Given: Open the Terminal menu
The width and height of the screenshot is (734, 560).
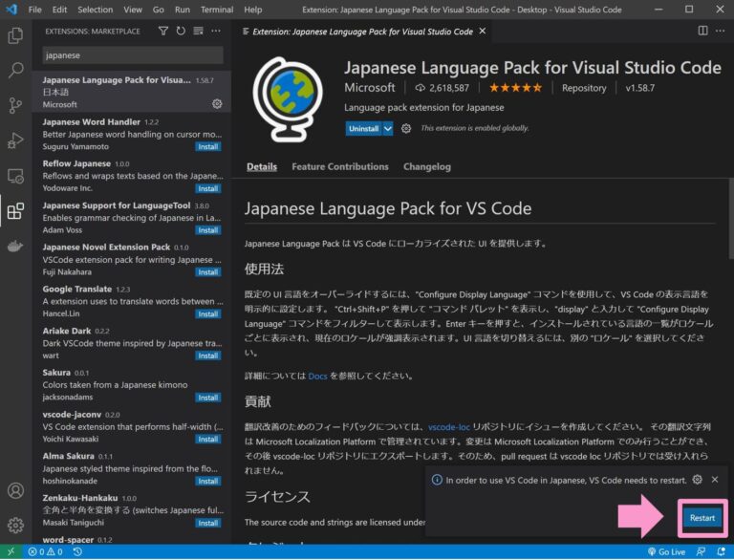Looking at the screenshot, I should click(217, 10).
